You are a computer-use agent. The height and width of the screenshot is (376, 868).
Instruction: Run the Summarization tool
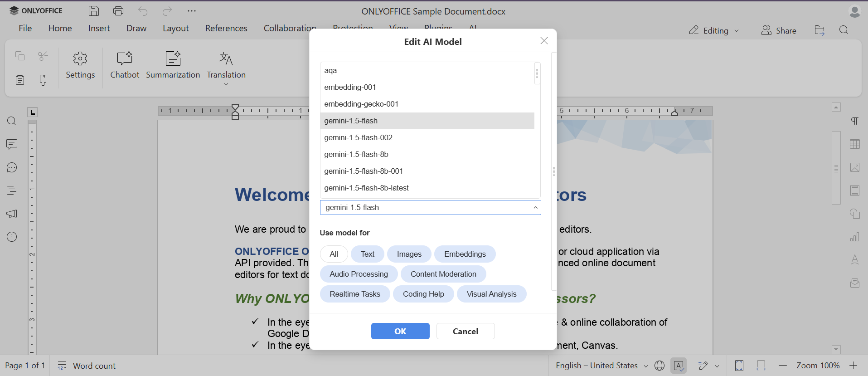[x=173, y=65]
